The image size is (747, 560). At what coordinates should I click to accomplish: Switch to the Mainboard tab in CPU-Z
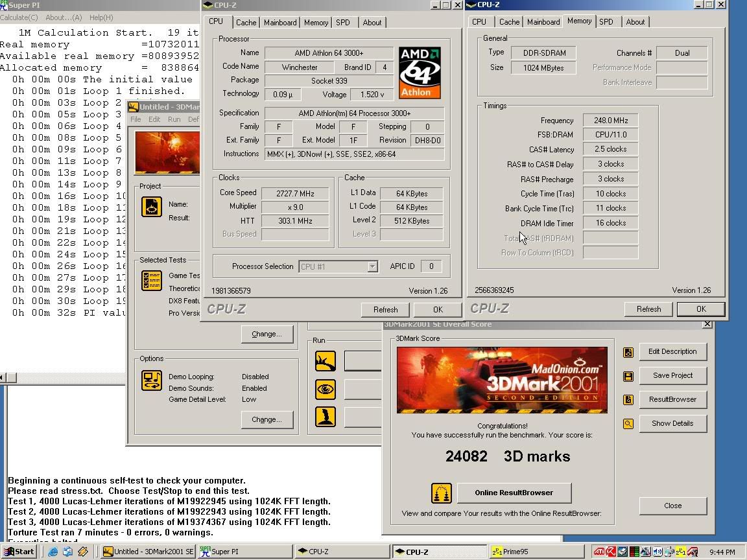pos(280,22)
